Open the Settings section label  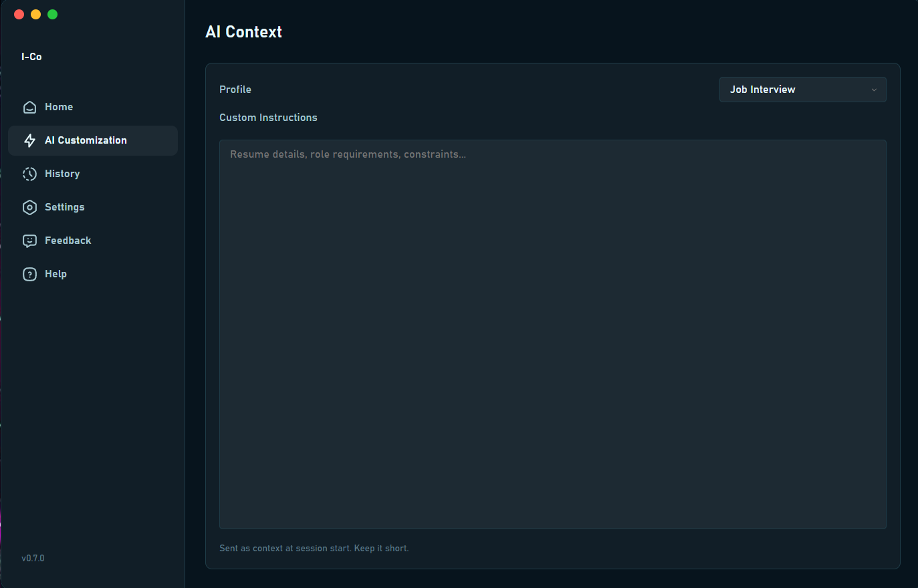(x=65, y=207)
